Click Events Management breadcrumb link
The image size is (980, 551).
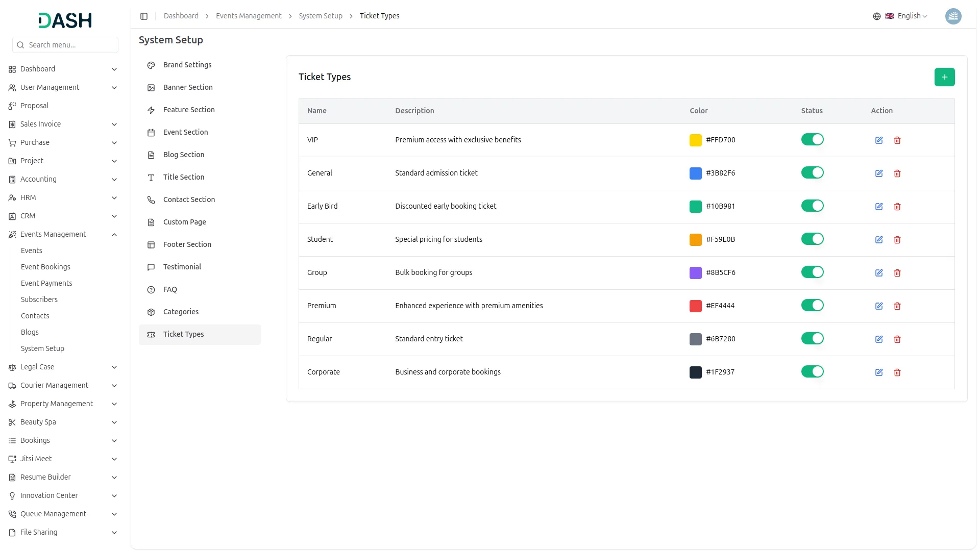[249, 16]
